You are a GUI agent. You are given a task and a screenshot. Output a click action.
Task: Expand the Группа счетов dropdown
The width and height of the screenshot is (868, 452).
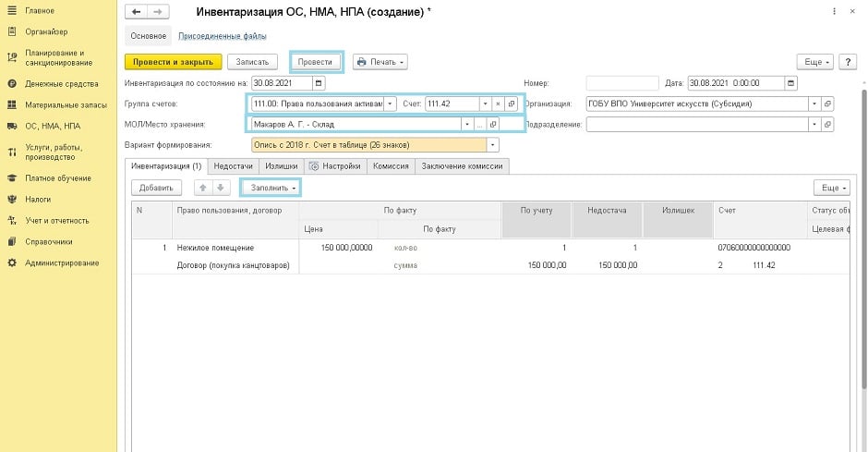pyautogui.click(x=391, y=104)
